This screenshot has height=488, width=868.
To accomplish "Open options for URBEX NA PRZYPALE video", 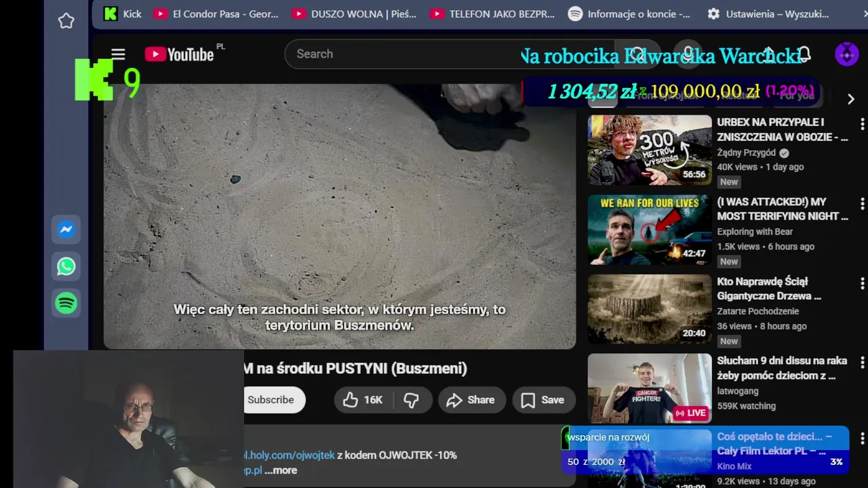I will coord(862,124).
